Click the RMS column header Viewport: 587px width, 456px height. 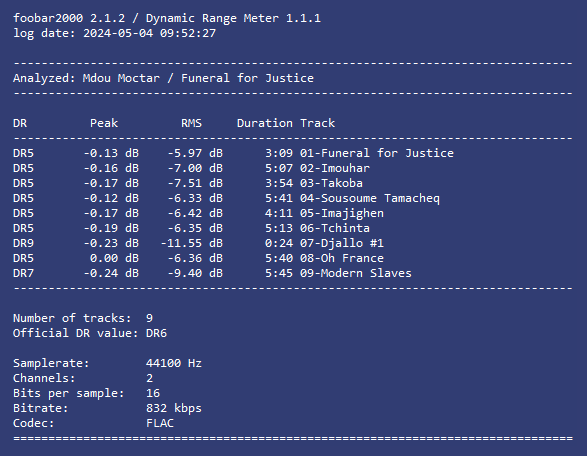(x=191, y=123)
